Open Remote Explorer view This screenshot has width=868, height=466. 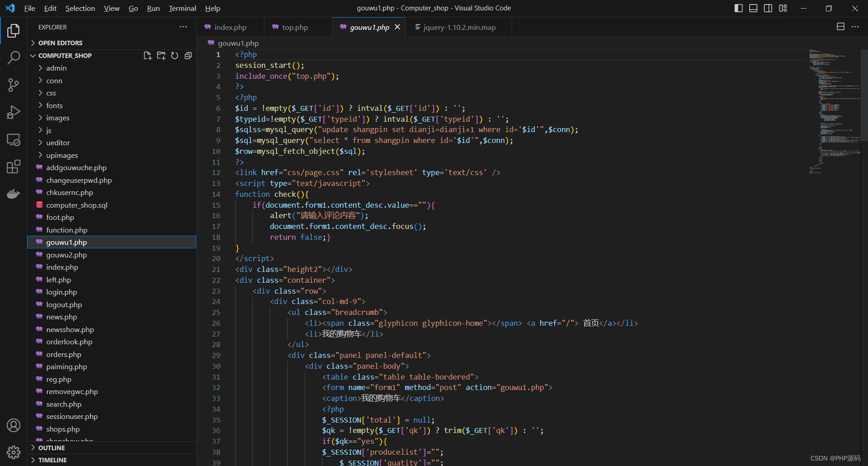coord(14,139)
